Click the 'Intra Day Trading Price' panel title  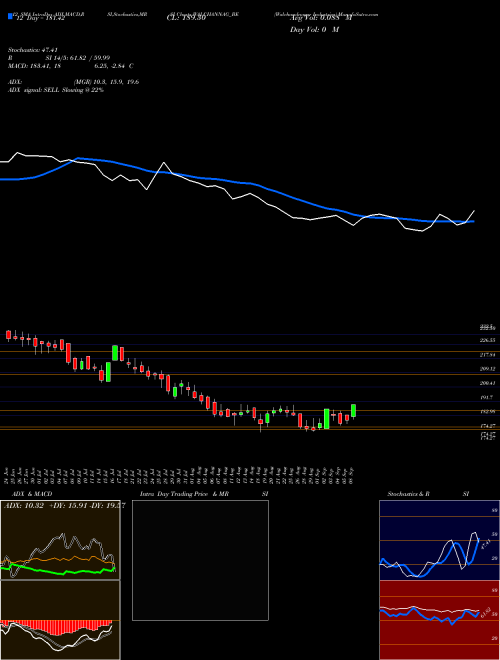click(x=174, y=494)
